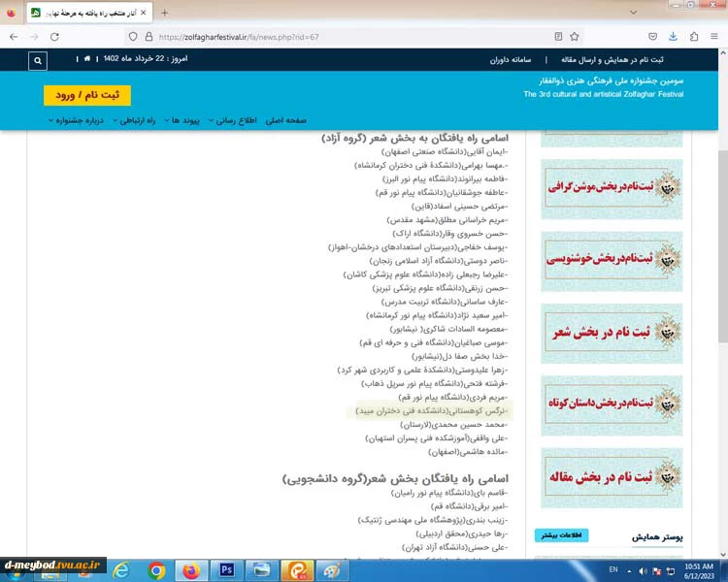728x582 pixels.
Task: Click the row عارف ساسانی
Action: pyautogui.click(x=445, y=302)
